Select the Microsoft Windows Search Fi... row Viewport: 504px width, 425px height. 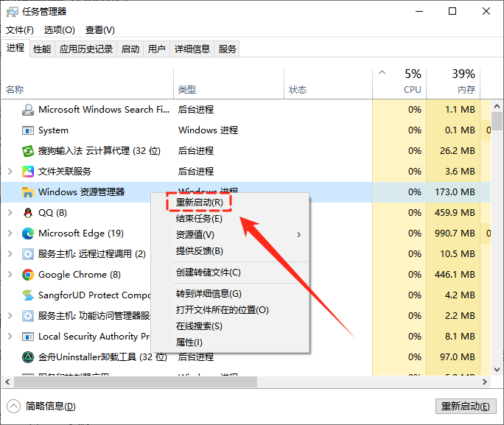click(x=246, y=110)
